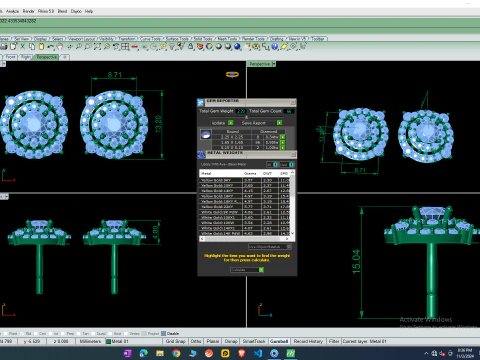
Task: Click the Metal 01 green layer swatch
Action: pos(108,341)
